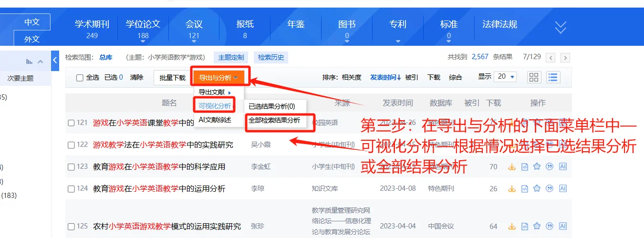Choose 全部检索结果分析 submenu item
Image resolution: width=644 pixels, height=238 pixels.
[275, 120]
